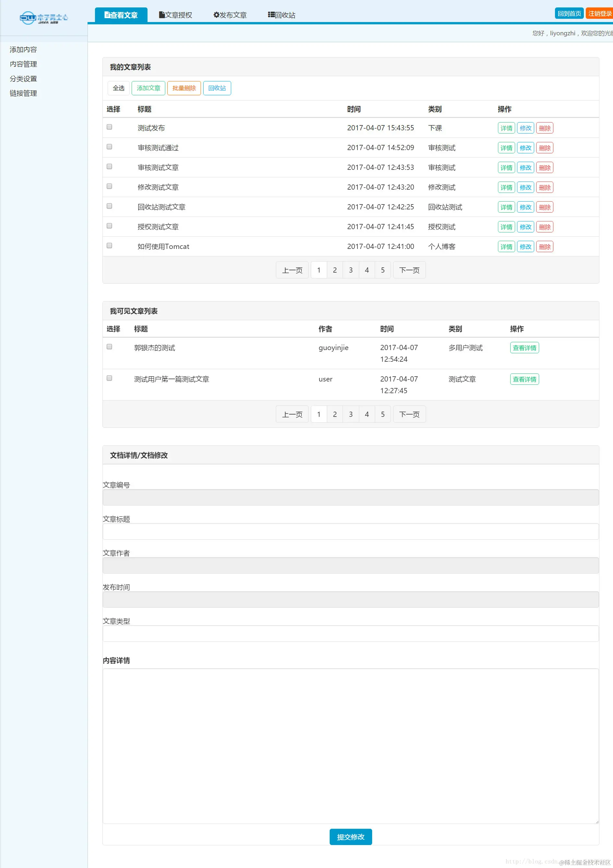Viewport: 613px width, 868px height.
Task: View 详情 for 审核测试通过
Action: (506, 148)
